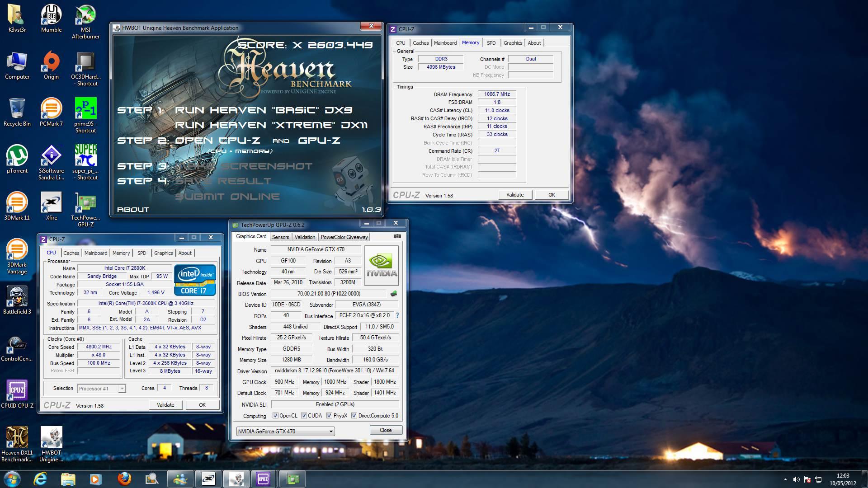868x488 pixels.
Task: Open CPUID CPU-Z desktop icon
Action: click(x=17, y=395)
